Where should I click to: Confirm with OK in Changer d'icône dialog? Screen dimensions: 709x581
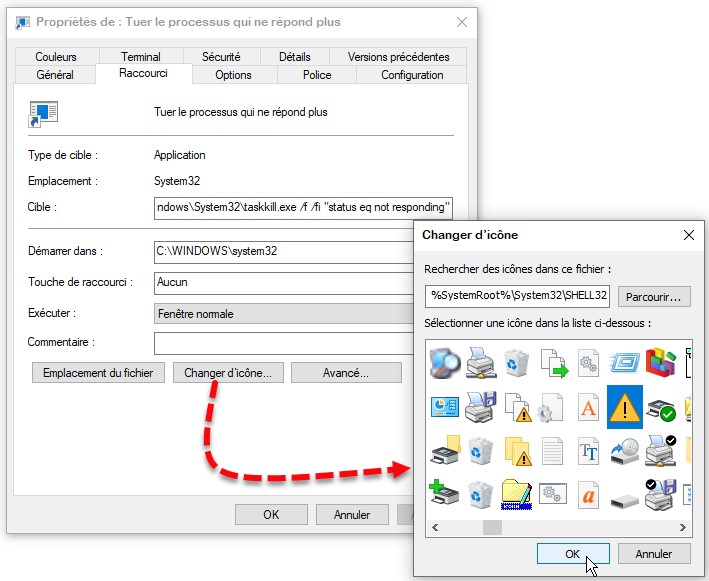573,553
